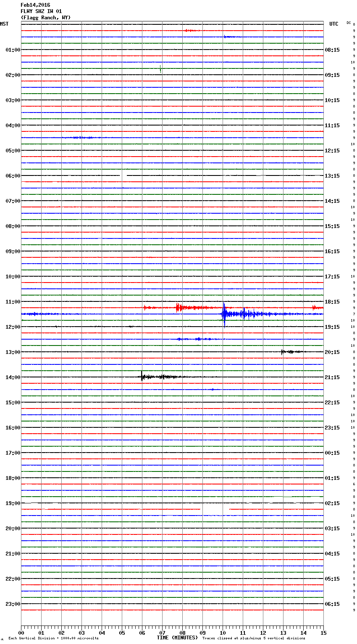Click the minute-axis tick label 15
357x644 pixels.
[x=323, y=633]
